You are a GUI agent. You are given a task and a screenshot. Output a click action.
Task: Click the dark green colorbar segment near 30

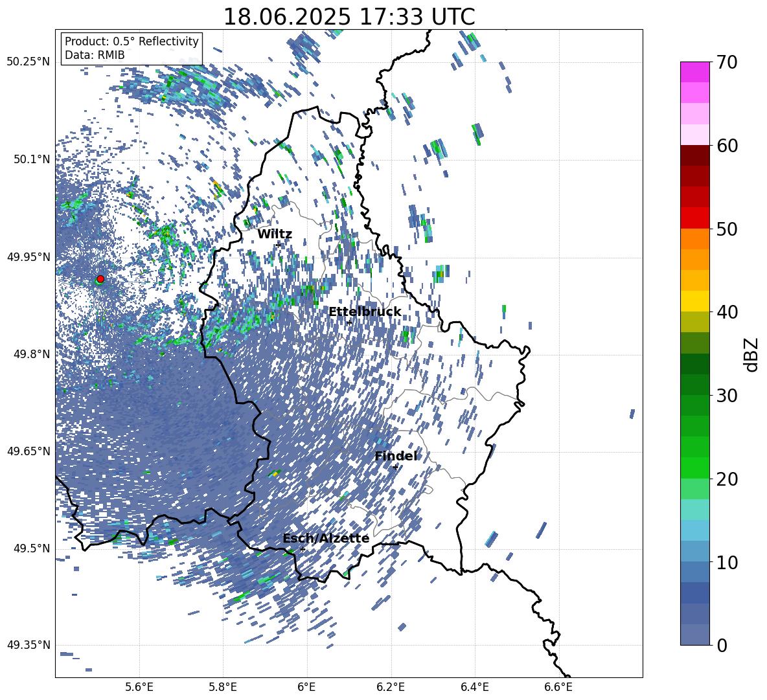(x=694, y=364)
